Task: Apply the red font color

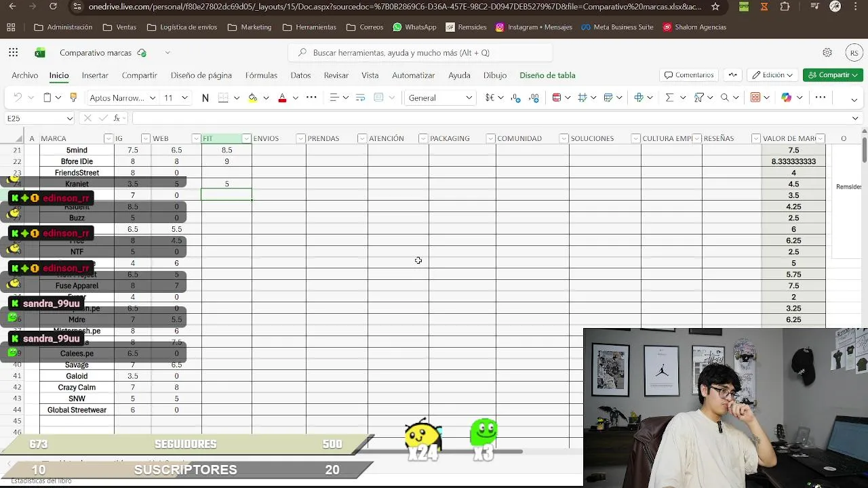Action: [282, 98]
